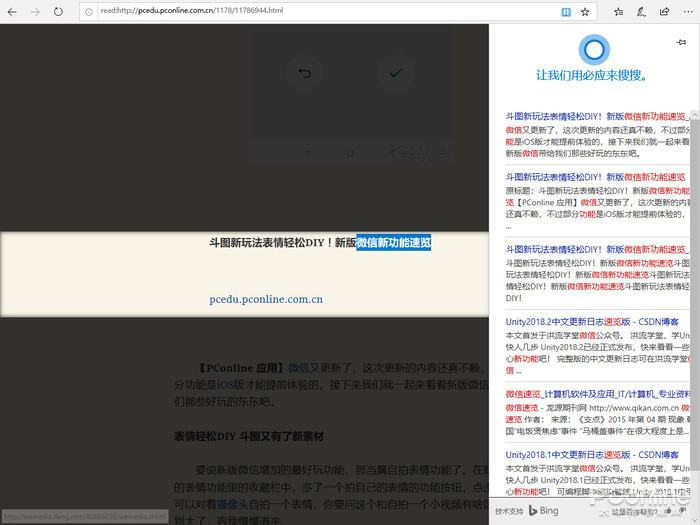The height and width of the screenshot is (525, 700).
Task: Click the Cortana panel scrollbar up arrow
Action: pyautogui.click(x=695, y=115)
